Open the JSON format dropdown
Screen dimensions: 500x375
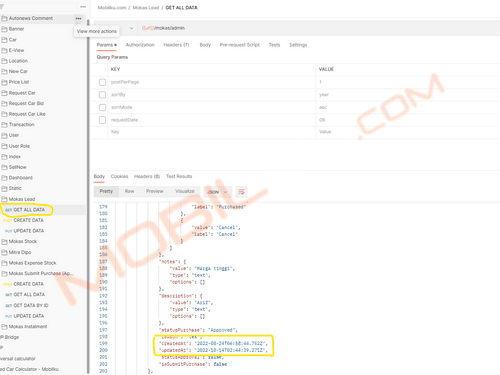217,192
